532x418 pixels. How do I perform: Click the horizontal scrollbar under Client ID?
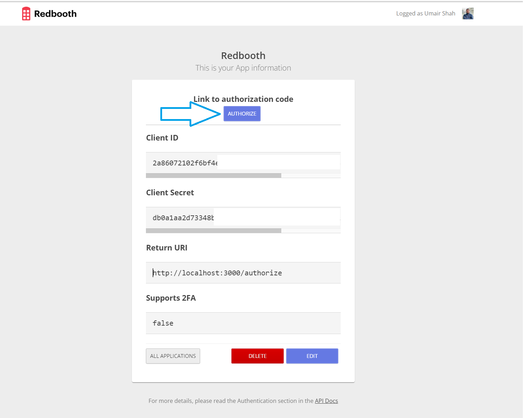pyautogui.click(x=213, y=175)
